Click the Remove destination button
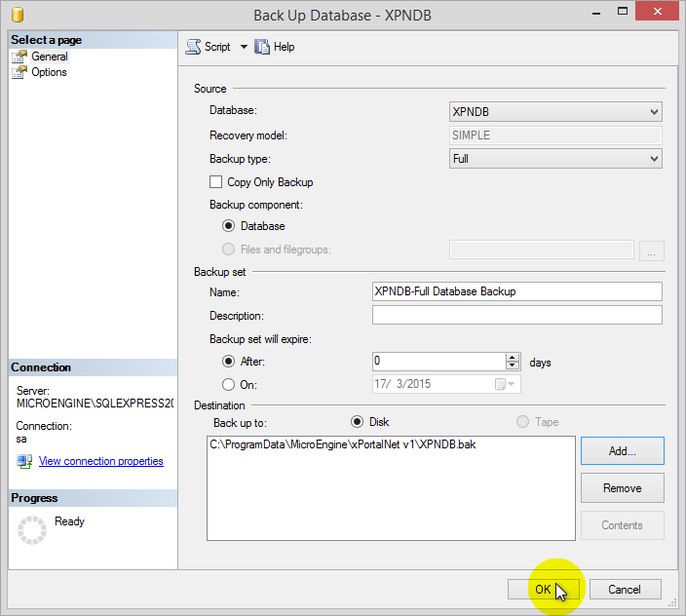 [622, 488]
